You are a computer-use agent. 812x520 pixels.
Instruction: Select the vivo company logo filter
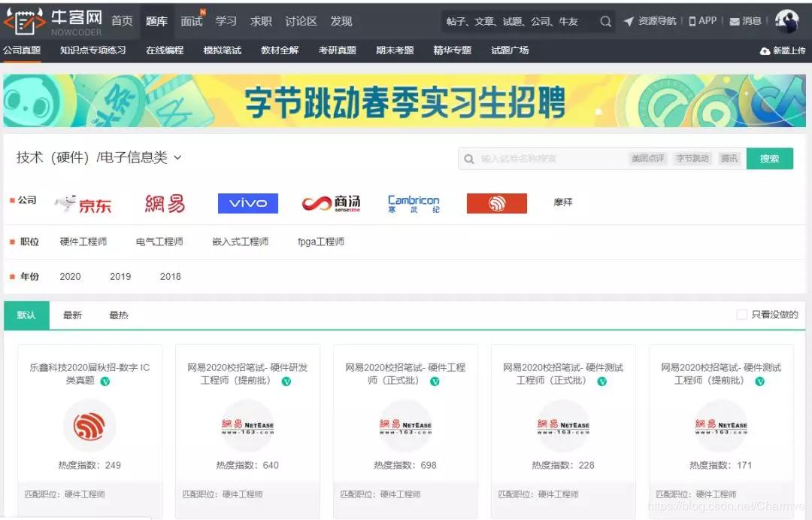tap(247, 202)
